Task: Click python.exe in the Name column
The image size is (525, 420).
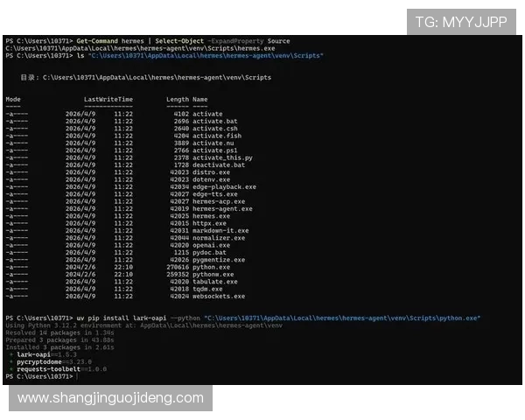Action: click(211, 267)
